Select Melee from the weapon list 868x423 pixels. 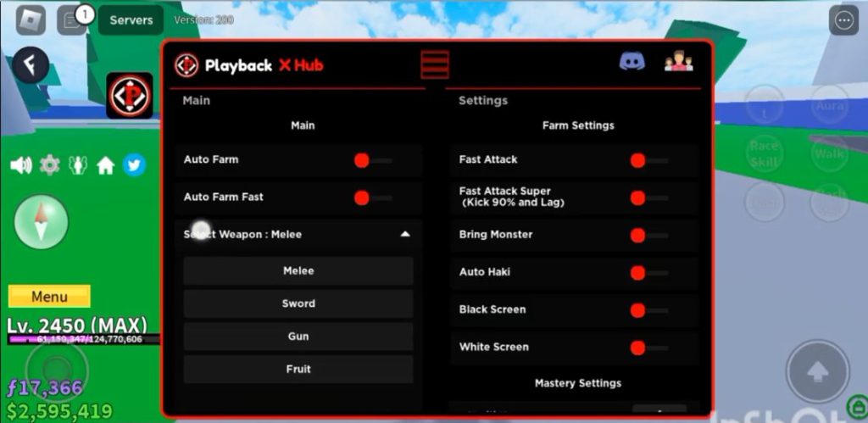(x=298, y=270)
